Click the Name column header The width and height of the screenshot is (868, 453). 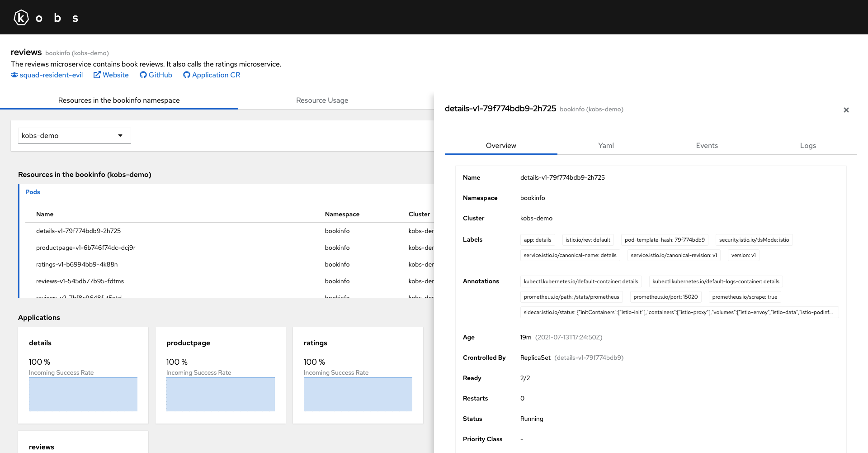click(45, 215)
